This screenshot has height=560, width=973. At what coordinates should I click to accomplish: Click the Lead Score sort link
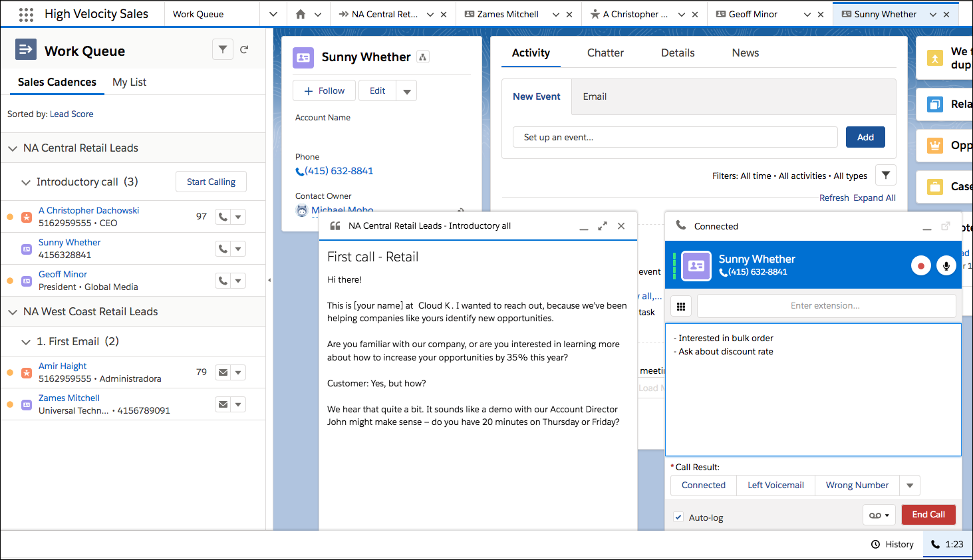pyautogui.click(x=72, y=114)
